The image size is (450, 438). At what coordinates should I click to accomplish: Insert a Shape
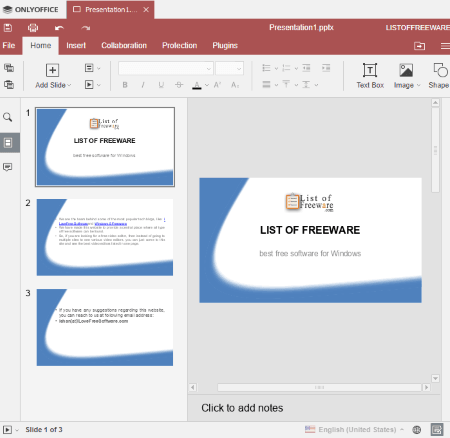click(439, 76)
